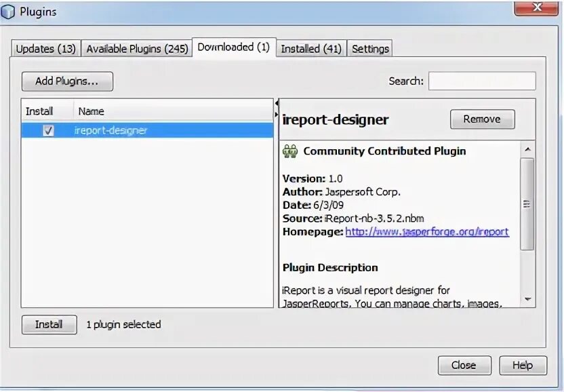Click the Date: 6/3/09 text
This screenshot has height=392, width=564.
[x=313, y=205]
